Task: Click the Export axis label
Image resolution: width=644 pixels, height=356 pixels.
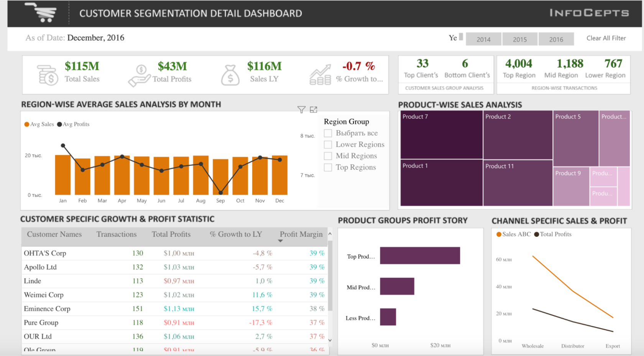Action: pos(613,346)
